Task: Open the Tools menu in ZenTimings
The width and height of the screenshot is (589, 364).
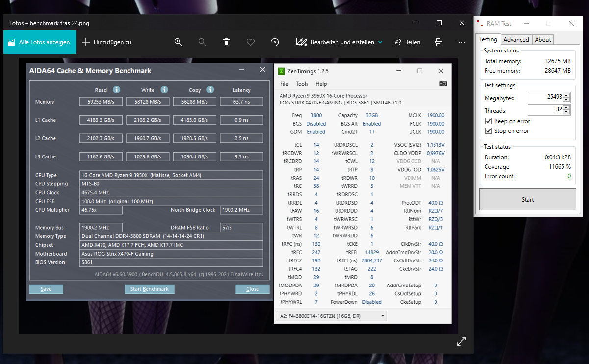Action: [x=302, y=84]
